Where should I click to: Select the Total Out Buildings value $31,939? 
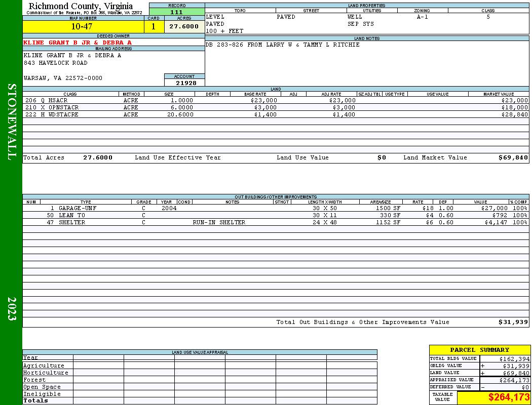click(513, 322)
